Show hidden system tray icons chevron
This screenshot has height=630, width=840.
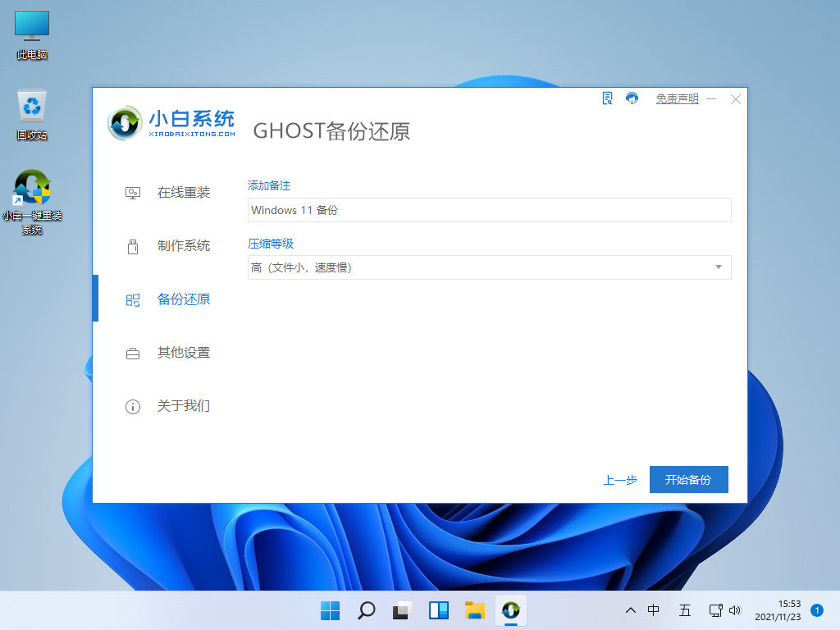(630, 610)
